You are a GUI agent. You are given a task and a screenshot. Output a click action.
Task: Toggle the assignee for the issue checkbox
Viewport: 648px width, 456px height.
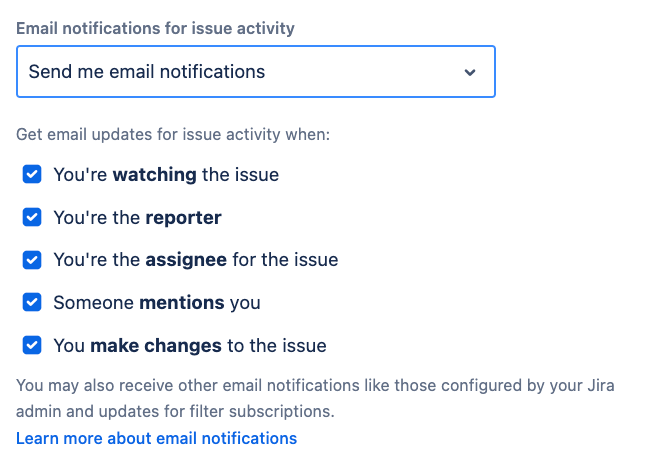coord(32,260)
